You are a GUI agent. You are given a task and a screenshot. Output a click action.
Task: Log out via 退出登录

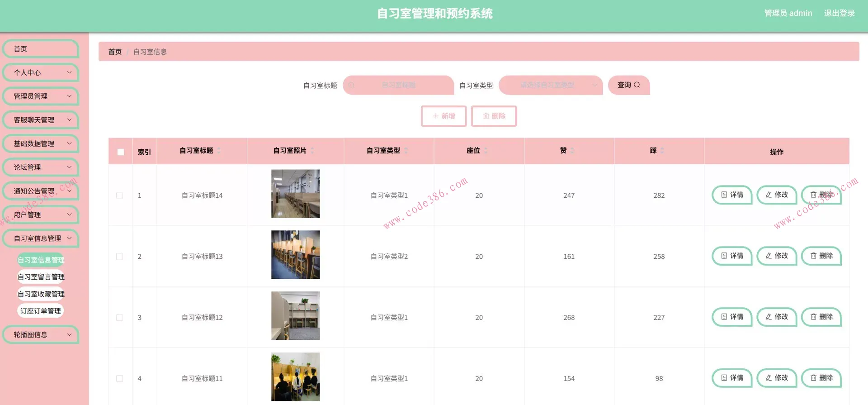click(839, 13)
